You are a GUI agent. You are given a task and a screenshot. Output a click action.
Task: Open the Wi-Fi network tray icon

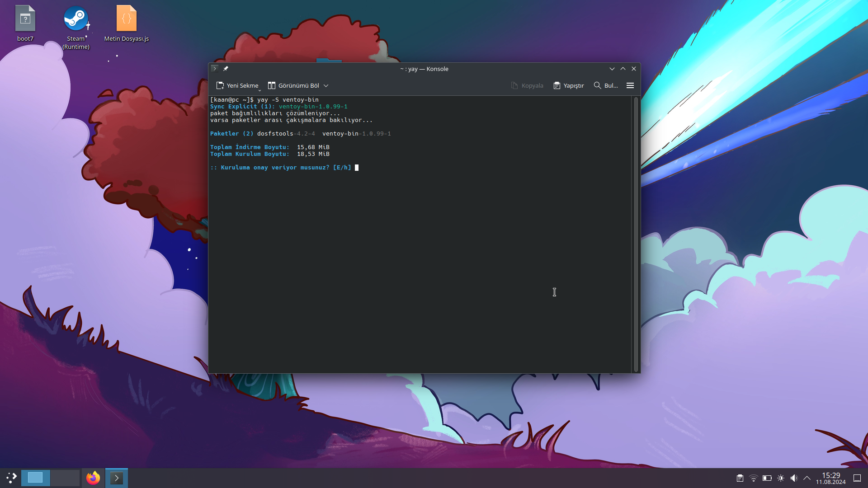(754, 478)
